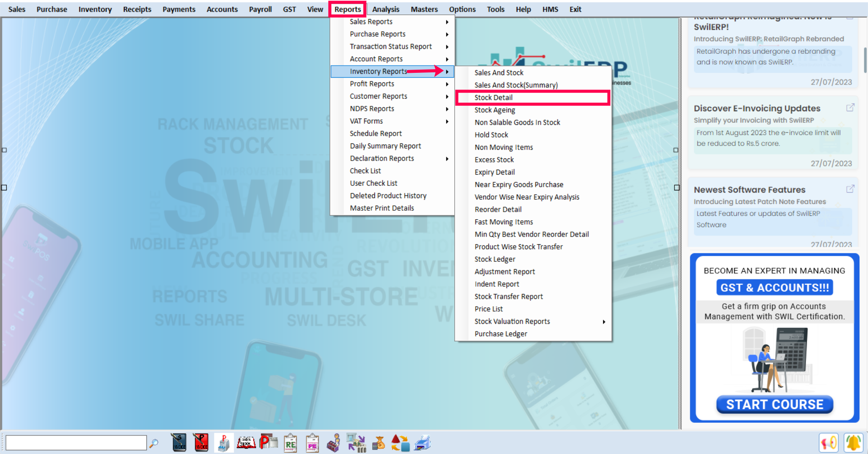Expand Declaration Reports submenu arrow

click(447, 159)
